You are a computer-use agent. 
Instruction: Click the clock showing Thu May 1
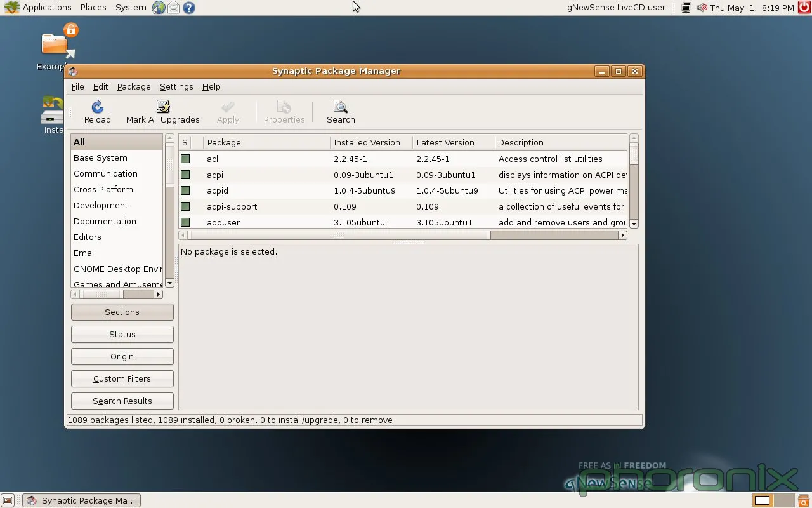752,8
